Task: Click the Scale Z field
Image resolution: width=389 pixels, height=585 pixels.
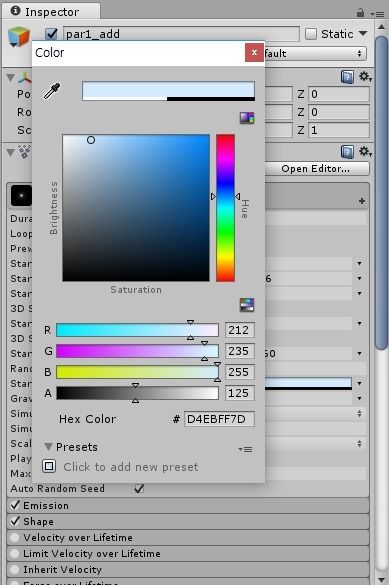Action: coord(339,130)
